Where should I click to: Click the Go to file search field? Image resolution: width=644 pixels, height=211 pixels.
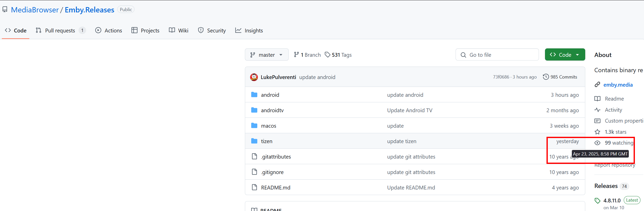click(x=497, y=55)
